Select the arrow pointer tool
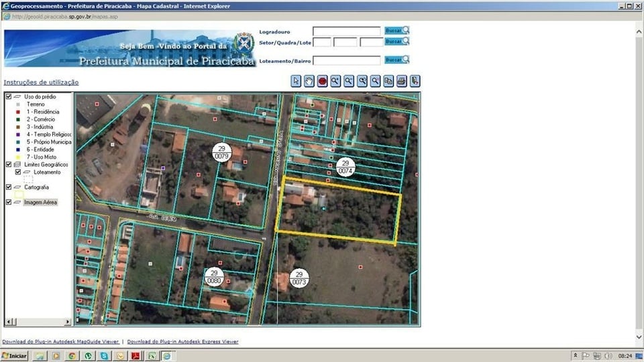 pyautogui.click(x=296, y=81)
